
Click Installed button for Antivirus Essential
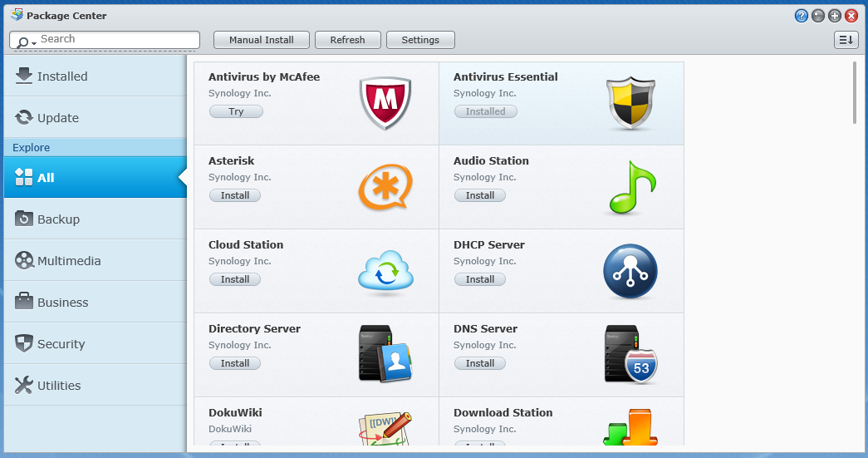pyautogui.click(x=485, y=111)
